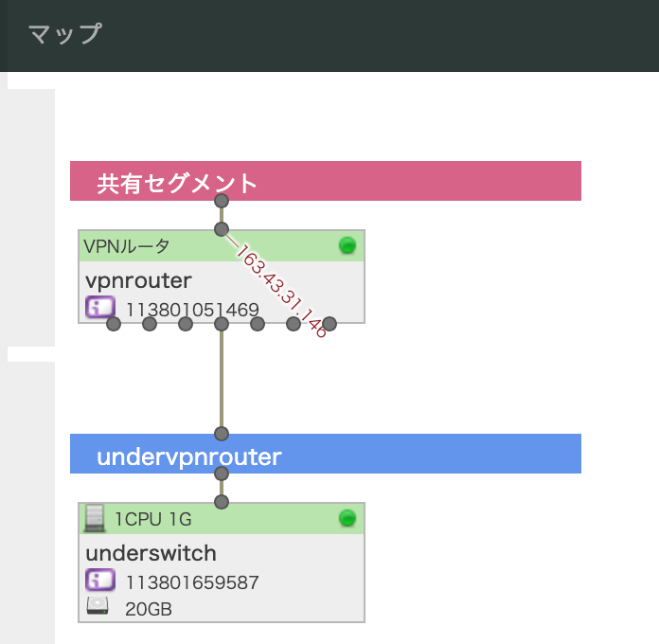Click the top port node of underswitch server
659x644 pixels.
[x=222, y=502]
